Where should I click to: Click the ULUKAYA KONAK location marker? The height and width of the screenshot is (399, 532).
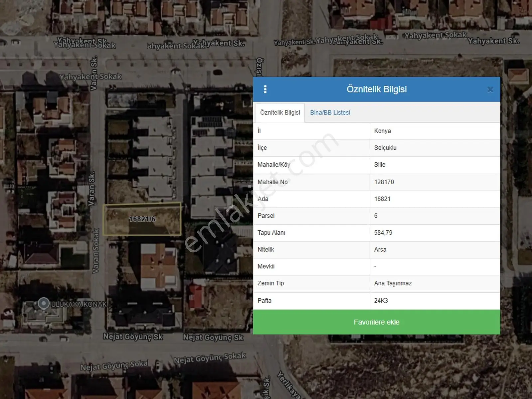click(44, 303)
